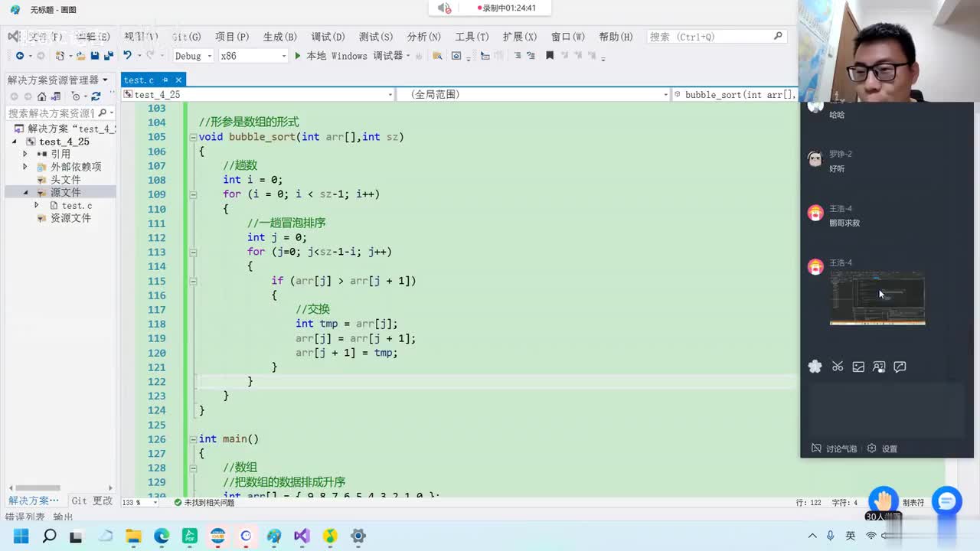The height and width of the screenshot is (551, 980).
Task: Click the speaker icon in recording bar
Action: tap(444, 8)
